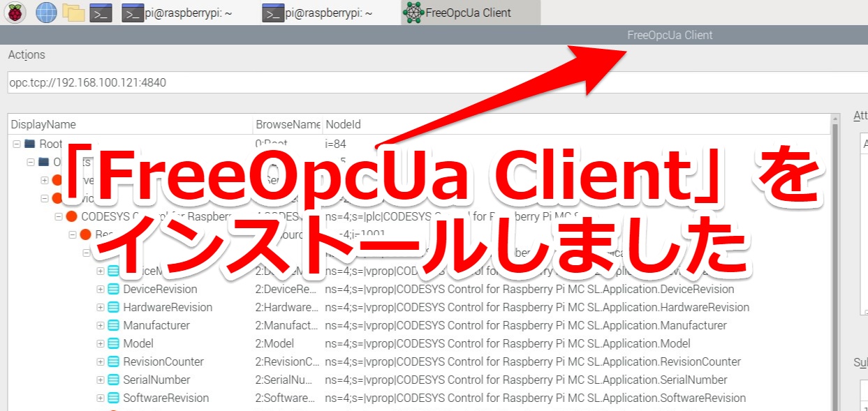Image resolution: width=868 pixels, height=411 pixels.
Task: Open the file manager folder icon
Action: click(x=71, y=13)
